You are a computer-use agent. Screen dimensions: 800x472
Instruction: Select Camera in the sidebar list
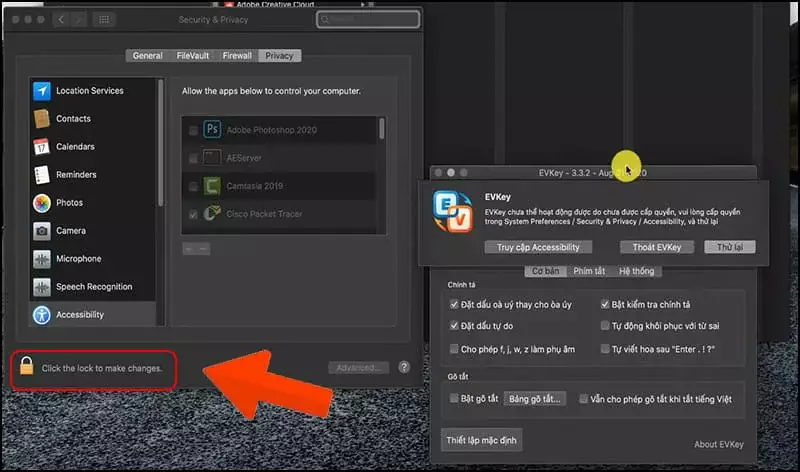(x=70, y=231)
